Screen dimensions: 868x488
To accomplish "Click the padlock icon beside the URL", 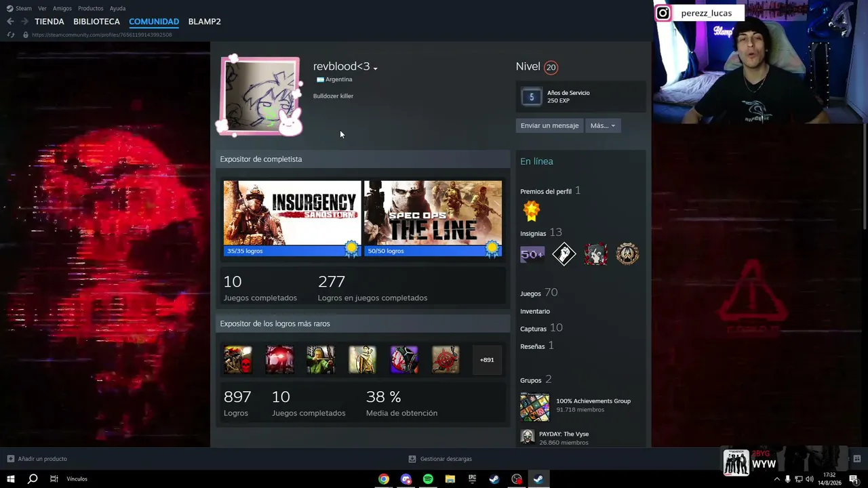I will click(26, 35).
